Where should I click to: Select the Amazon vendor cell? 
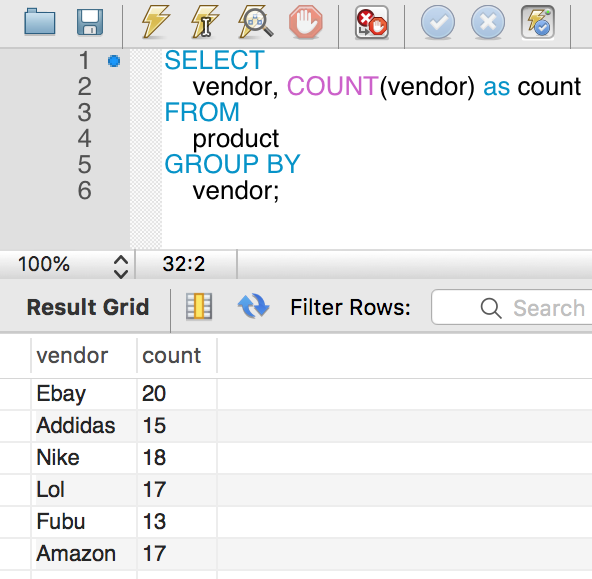click(x=83, y=554)
